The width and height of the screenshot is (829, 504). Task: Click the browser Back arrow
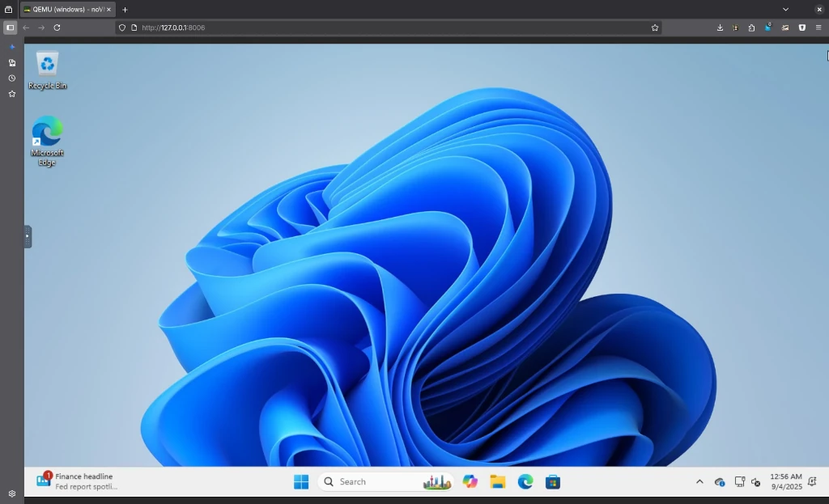point(26,28)
